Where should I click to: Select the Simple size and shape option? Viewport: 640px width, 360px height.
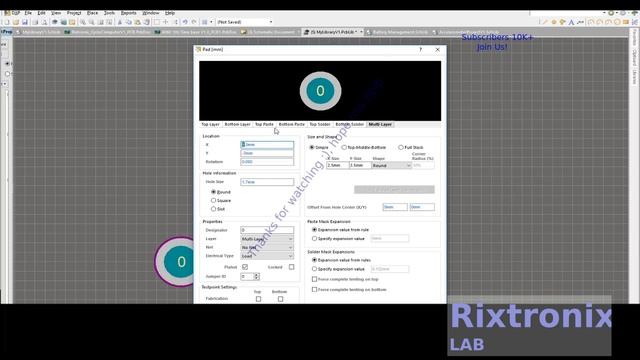point(312,147)
